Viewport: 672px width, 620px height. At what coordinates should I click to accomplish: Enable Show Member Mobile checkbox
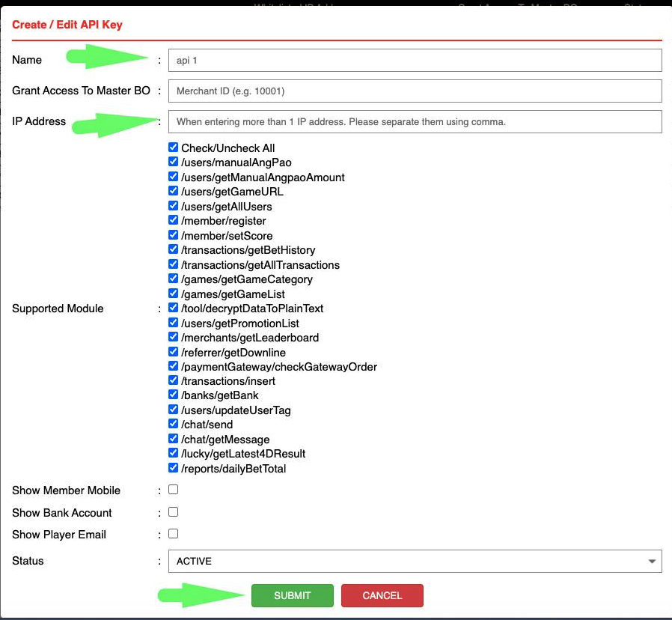173,489
